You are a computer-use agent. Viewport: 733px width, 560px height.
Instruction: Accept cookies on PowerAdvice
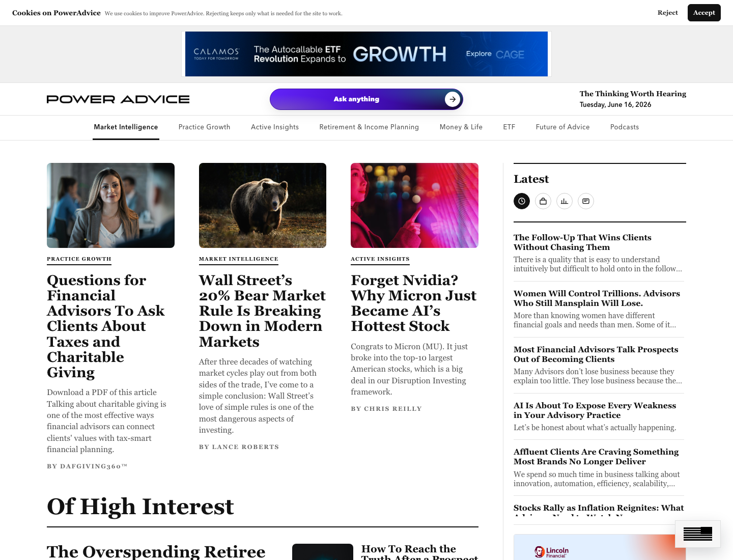pyautogui.click(x=704, y=13)
